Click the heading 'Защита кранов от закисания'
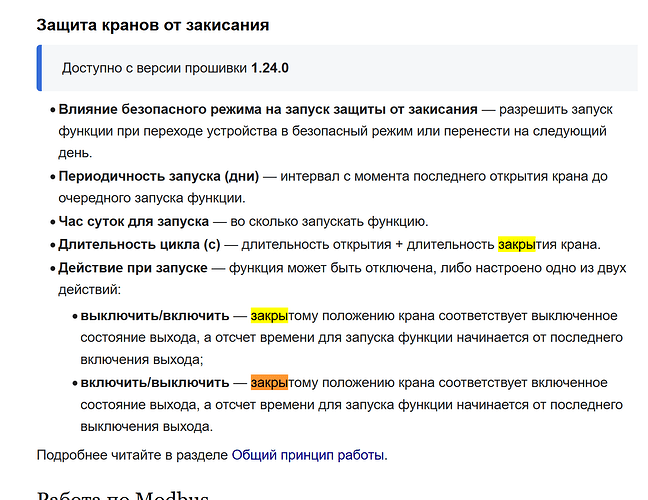The image size is (648, 500). coord(153,25)
